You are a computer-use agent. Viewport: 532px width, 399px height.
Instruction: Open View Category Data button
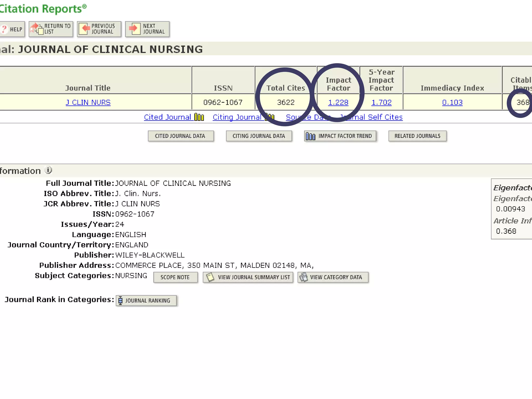(333, 277)
